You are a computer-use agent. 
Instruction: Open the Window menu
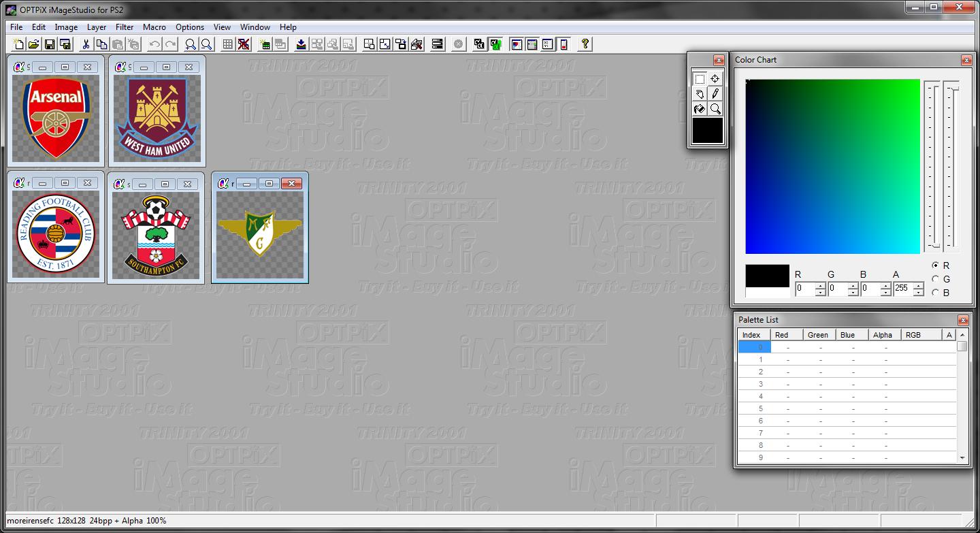255,27
